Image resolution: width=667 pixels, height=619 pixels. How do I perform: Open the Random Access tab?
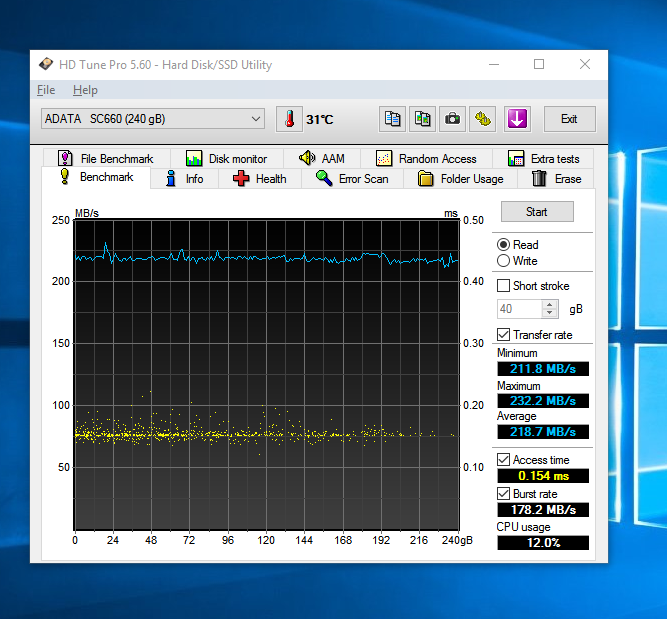coord(426,159)
